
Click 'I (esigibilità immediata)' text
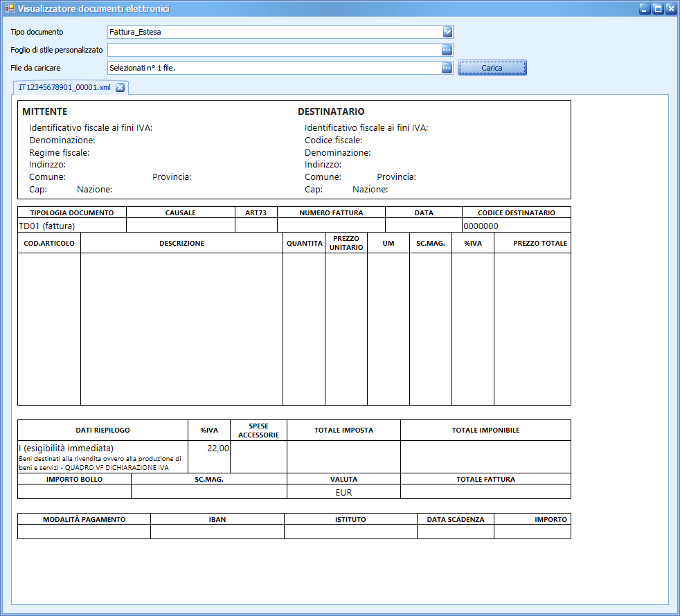click(x=66, y=449)
